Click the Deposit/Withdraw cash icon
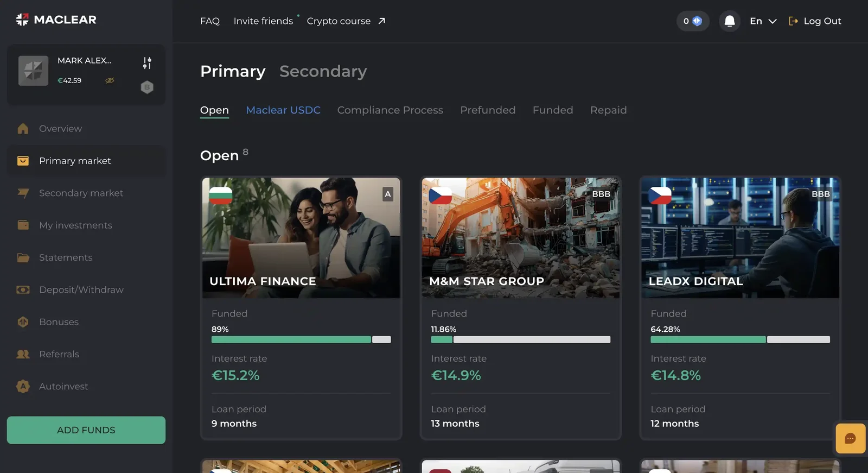This screenshot has width=868, height=473. pos(23,289)
